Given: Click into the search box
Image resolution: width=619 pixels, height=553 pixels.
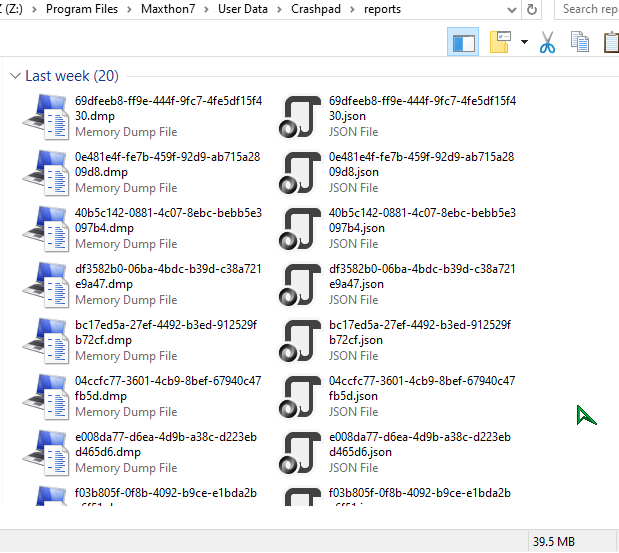Looking at the screenshot, I should 588,9.
